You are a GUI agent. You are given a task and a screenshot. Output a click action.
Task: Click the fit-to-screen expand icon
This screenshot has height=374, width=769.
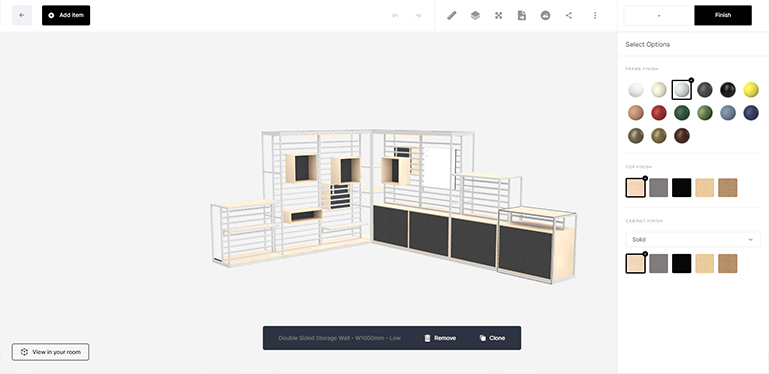pos(498,15)
